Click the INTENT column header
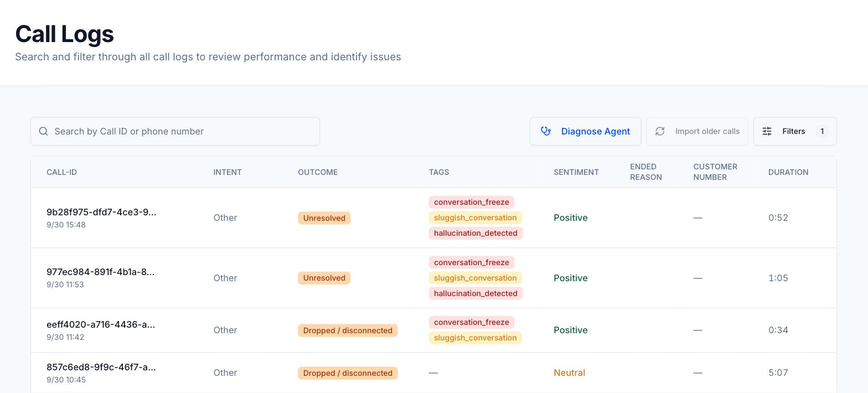Viewport: 868px width, 393px height. click(x=228, y=172)
